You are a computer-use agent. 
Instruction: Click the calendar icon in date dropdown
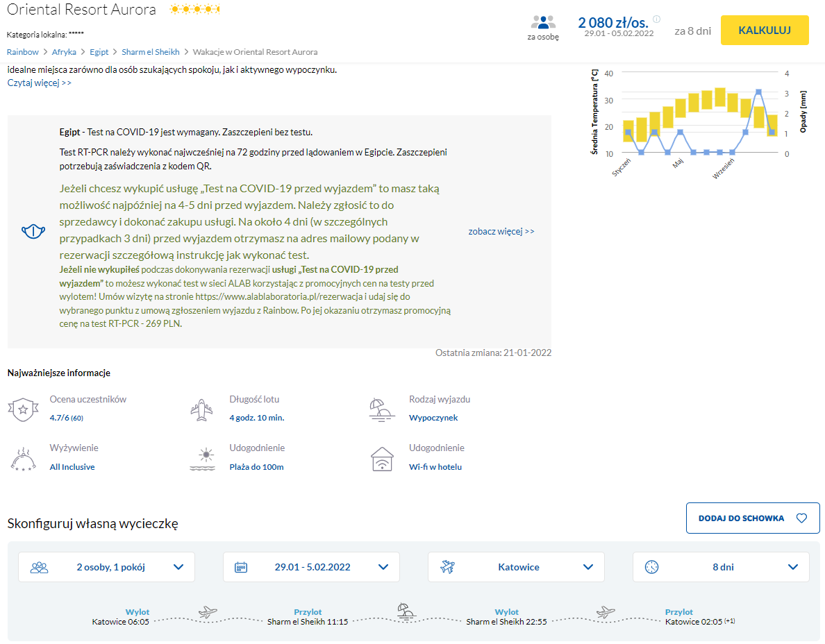241,567
